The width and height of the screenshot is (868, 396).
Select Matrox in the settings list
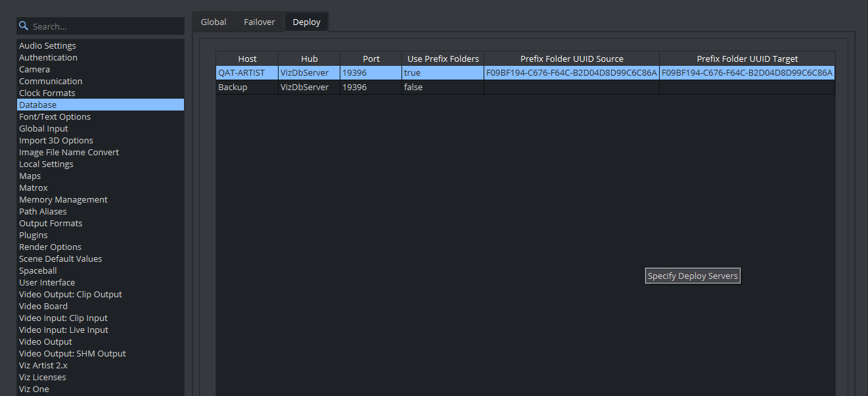click(33, 187)
